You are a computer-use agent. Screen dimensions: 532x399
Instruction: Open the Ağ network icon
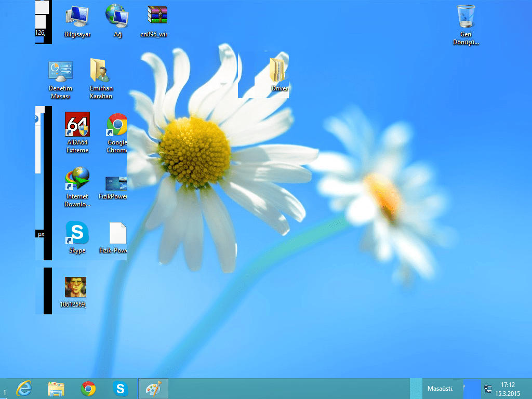pos(117,21)
